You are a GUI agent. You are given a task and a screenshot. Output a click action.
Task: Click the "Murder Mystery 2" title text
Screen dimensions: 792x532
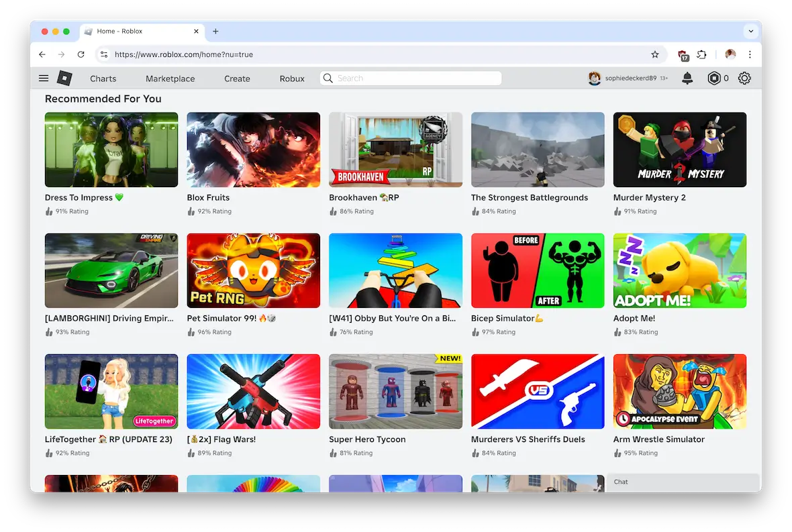click(649, 197)
